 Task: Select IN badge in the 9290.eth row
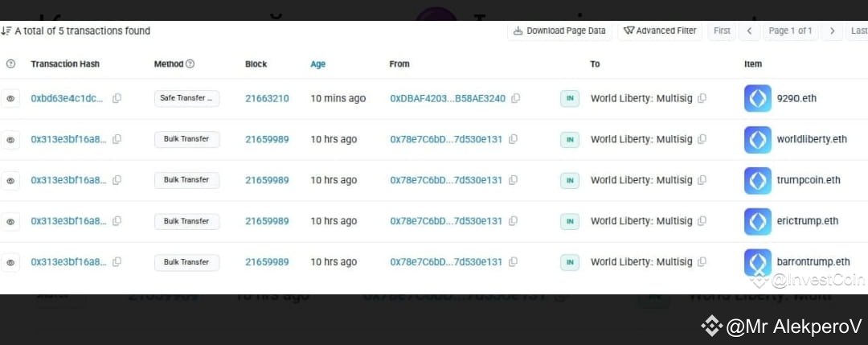(x=570, y=99)
